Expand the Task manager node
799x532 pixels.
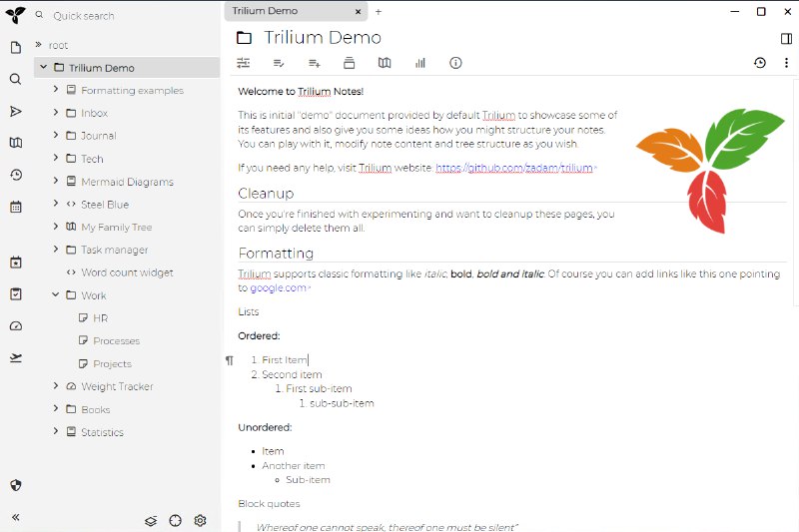point(56,249)
